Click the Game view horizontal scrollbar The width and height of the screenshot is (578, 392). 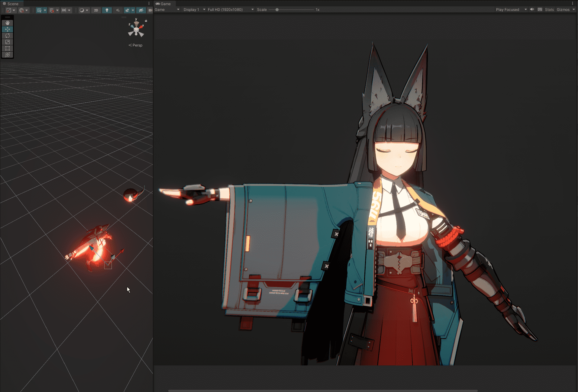click(x=323, y=390)
